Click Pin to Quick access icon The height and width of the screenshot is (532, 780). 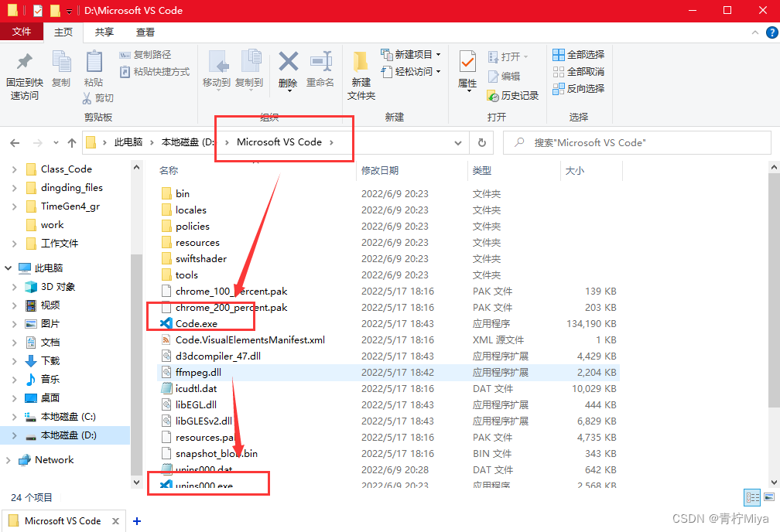[25, 62]
